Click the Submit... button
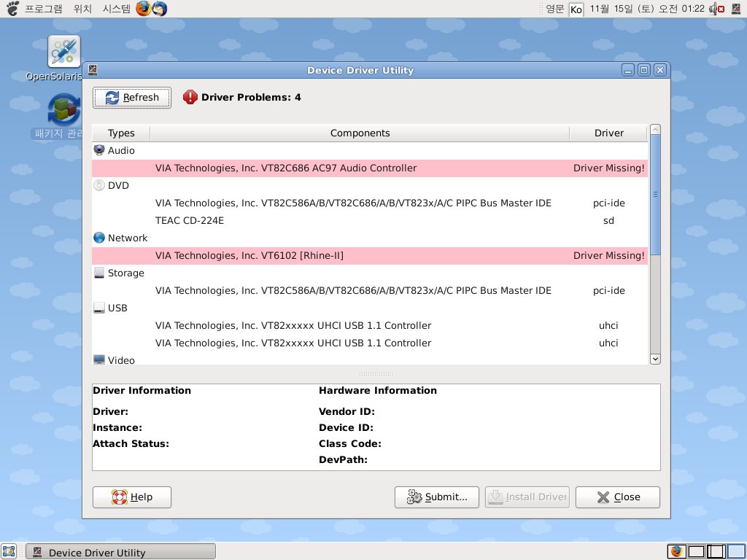This screenshot has width=747, height=560. (437, 497)
